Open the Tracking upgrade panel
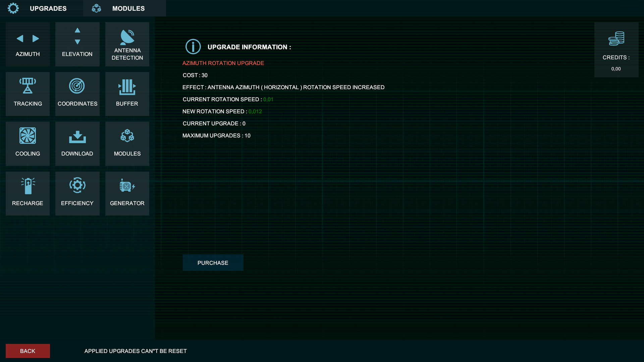The height and width of the screenshot is (362, 644). (x=28, y=94)
